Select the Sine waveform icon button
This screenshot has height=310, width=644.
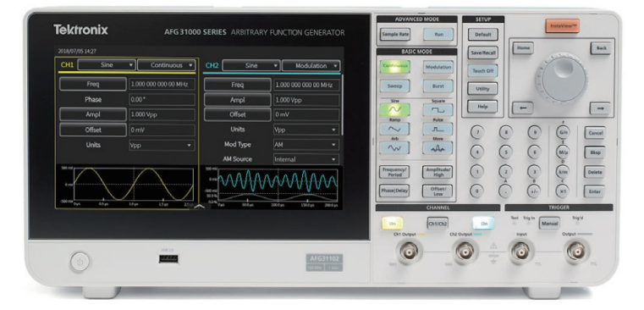tap(394, 110)
